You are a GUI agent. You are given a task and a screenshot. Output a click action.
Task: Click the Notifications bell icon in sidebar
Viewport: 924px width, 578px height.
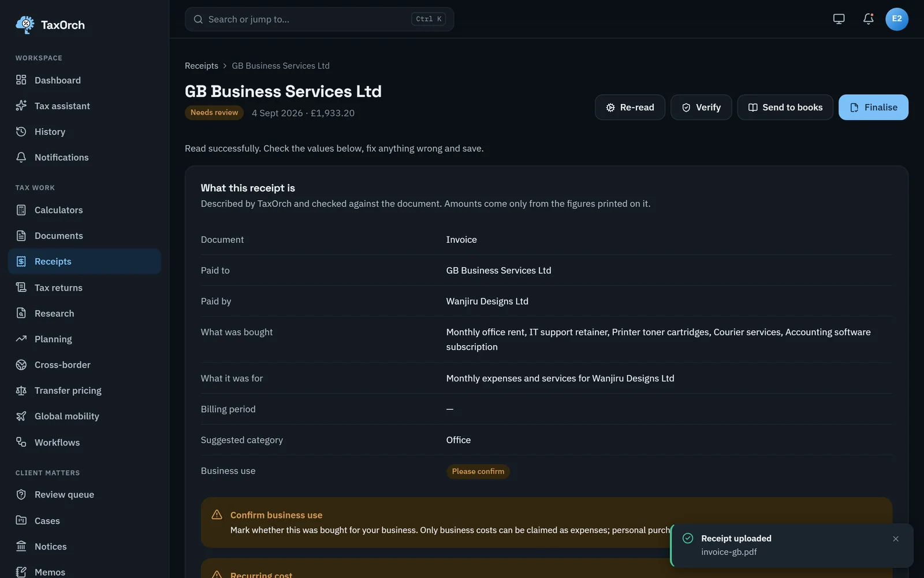tap(21, 157)
